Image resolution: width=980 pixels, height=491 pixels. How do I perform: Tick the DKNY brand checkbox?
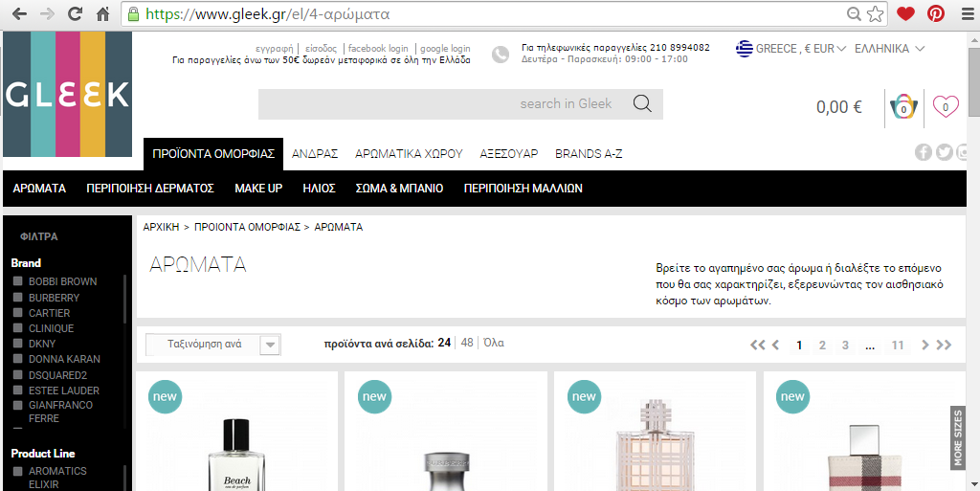17,343
